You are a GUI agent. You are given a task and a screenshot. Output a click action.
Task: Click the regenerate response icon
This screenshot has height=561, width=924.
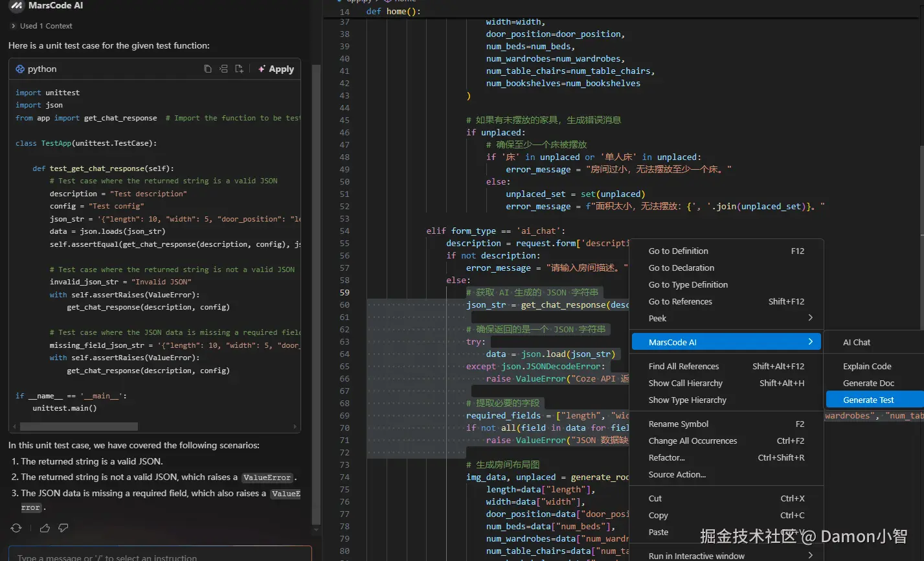tap(16, 528)
